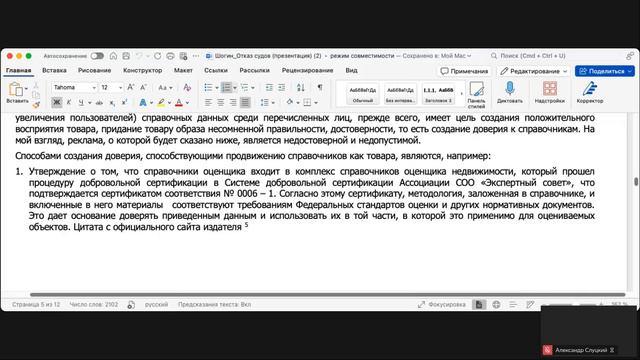Open Панель стилей pane
The image size is (640, 360).
476,95
